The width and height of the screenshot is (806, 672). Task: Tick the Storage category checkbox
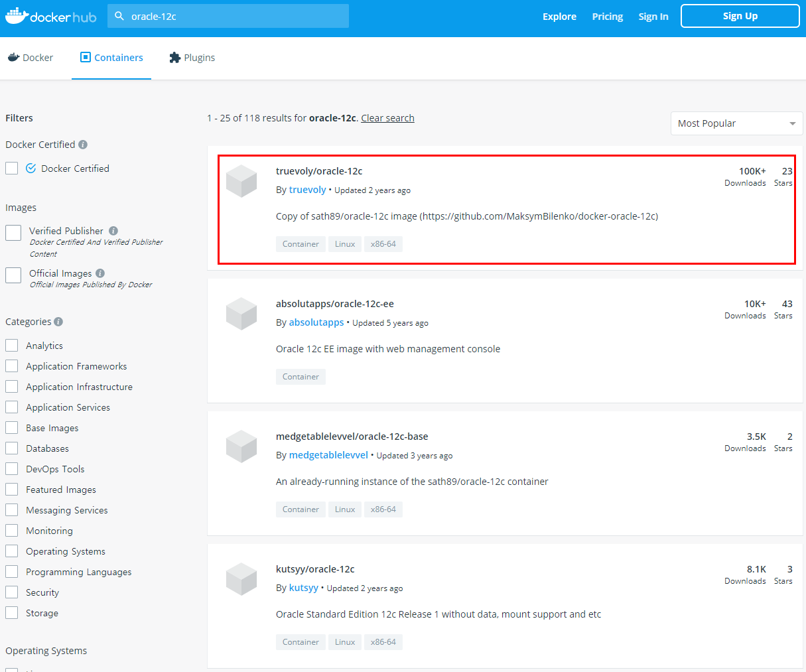coord(11,613)
